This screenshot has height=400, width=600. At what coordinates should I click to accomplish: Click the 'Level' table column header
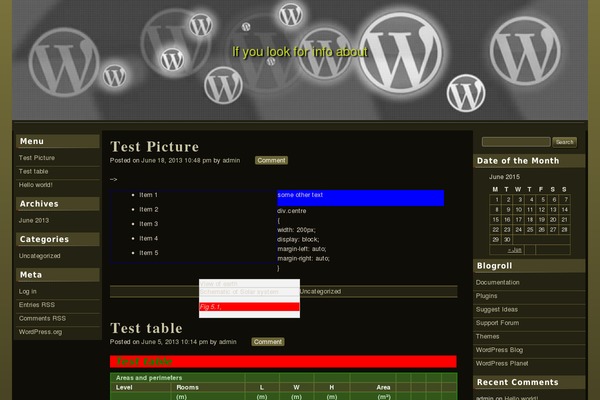coord(124,387)
